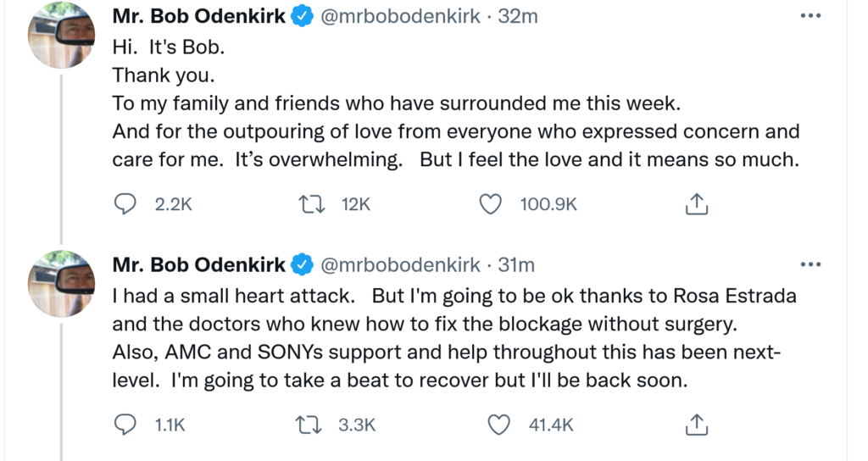Retweet the "Hi. It's Bob." tweet
Viewport: 868px width, 461px height.
312,204
